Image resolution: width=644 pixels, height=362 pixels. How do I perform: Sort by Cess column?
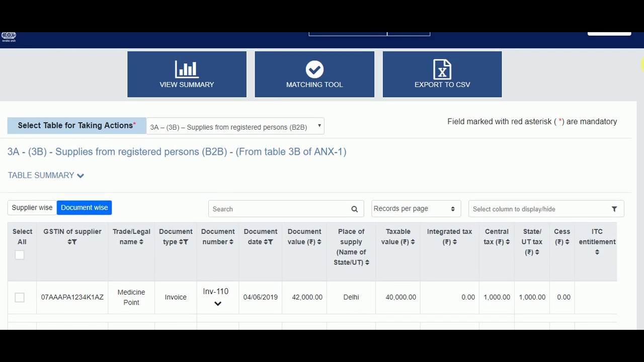tap(567, 242)
